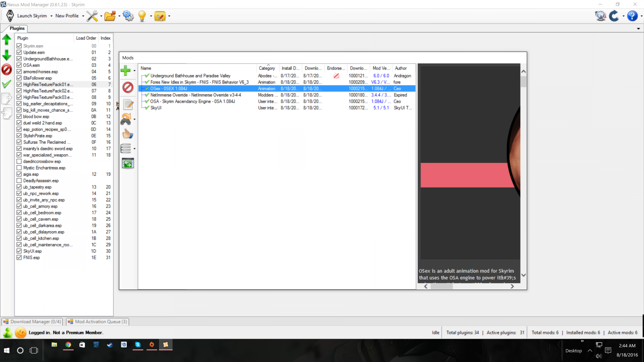The width and height of the screenshot is (644, 362).
Task: Click the import load order page icon
Action: [x=6, y=113]
